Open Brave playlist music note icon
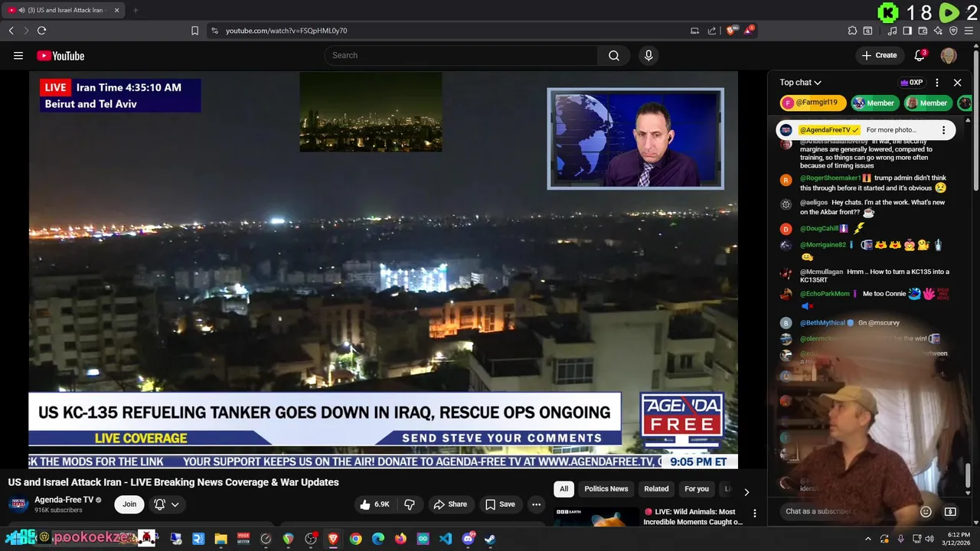This screenshot has width=980, height=551. (x=892, y=31)
